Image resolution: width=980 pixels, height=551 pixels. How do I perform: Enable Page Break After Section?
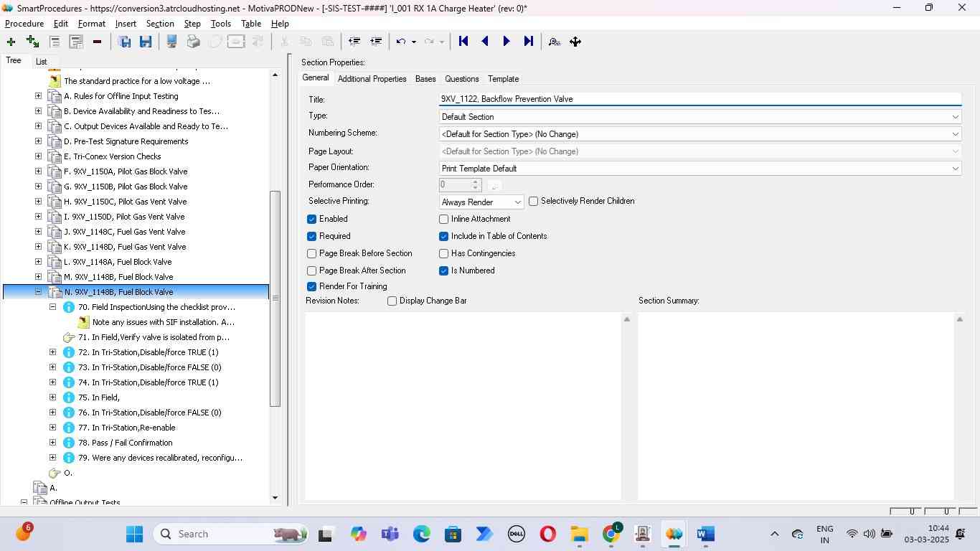click(x=311, y=270)
